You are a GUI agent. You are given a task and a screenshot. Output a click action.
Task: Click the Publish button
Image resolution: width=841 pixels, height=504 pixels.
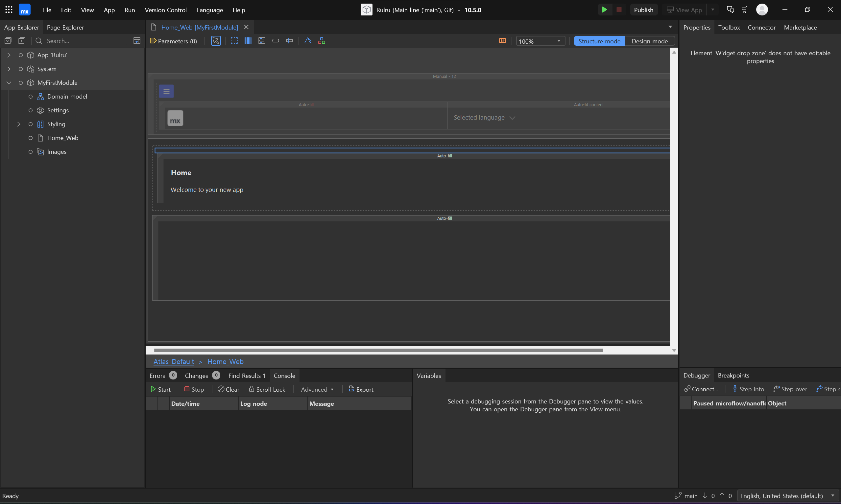pos(643,10)
